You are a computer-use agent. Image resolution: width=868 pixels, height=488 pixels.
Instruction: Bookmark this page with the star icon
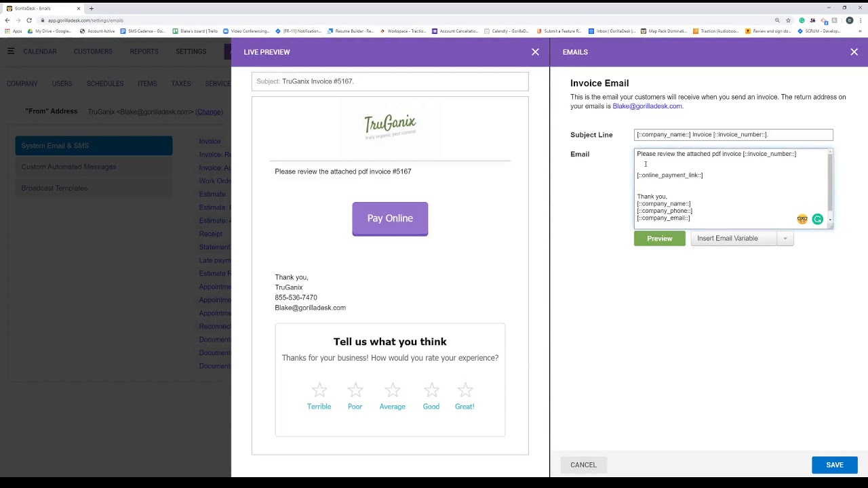click(788, 20)
